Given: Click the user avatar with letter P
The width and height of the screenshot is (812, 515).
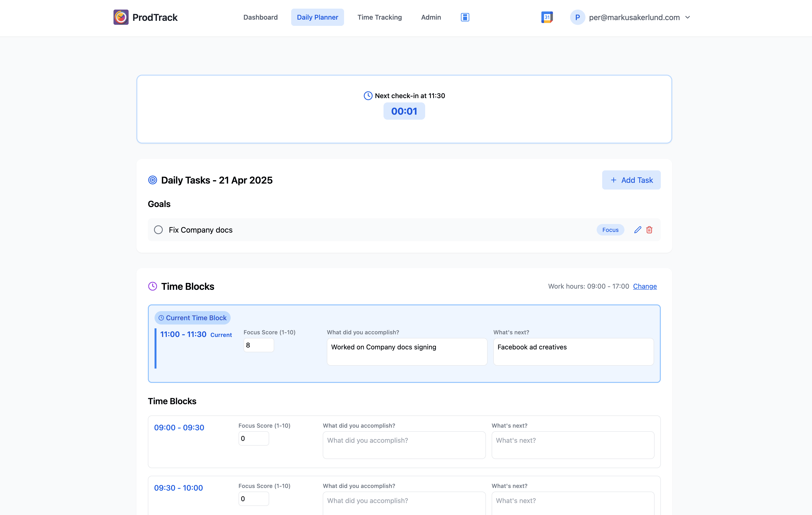Looking at the screenshot, I should (x=577, y=17).
